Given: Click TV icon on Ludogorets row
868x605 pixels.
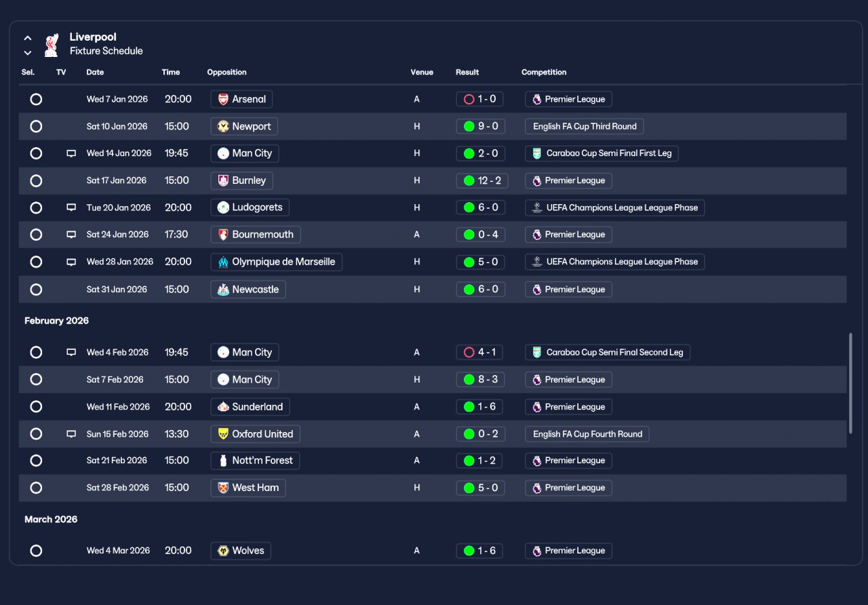Looking at the screenshot, I should click(x=71, y=208).
